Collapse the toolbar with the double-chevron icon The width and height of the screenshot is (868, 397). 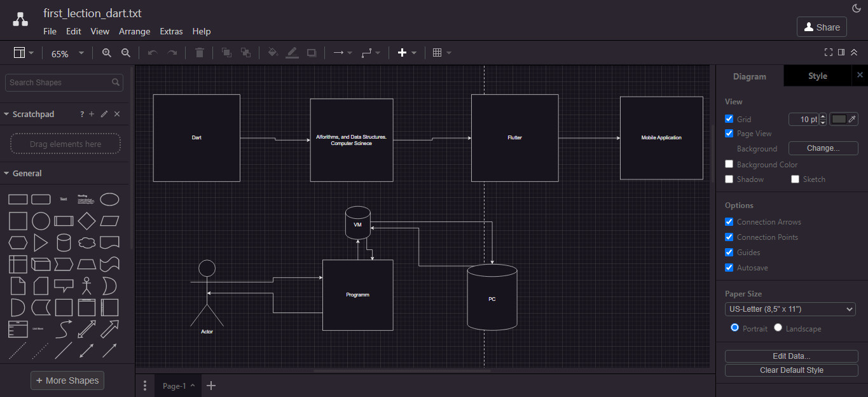click(854, 52)
